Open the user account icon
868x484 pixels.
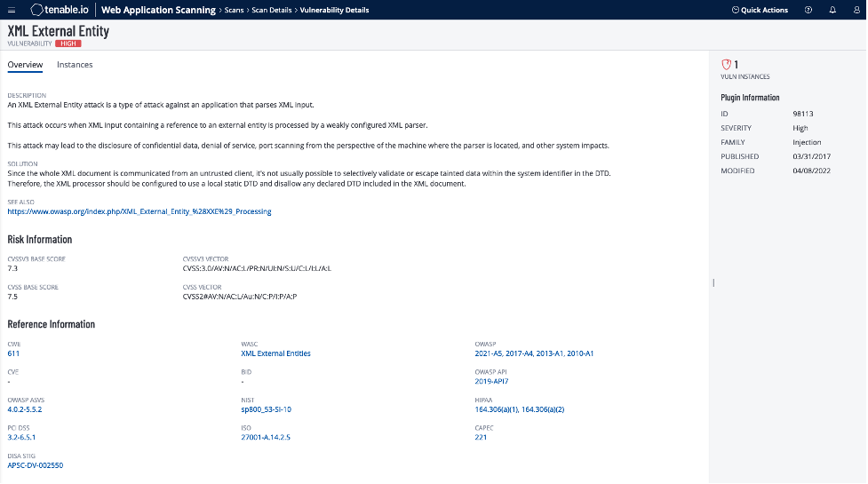[x=853, y=10]
